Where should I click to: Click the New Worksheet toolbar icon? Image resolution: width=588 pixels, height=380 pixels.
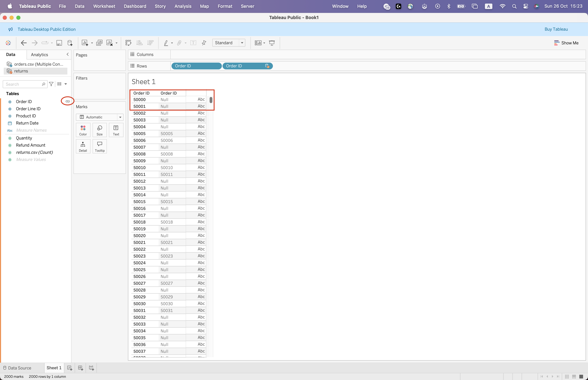pos(85,43)
